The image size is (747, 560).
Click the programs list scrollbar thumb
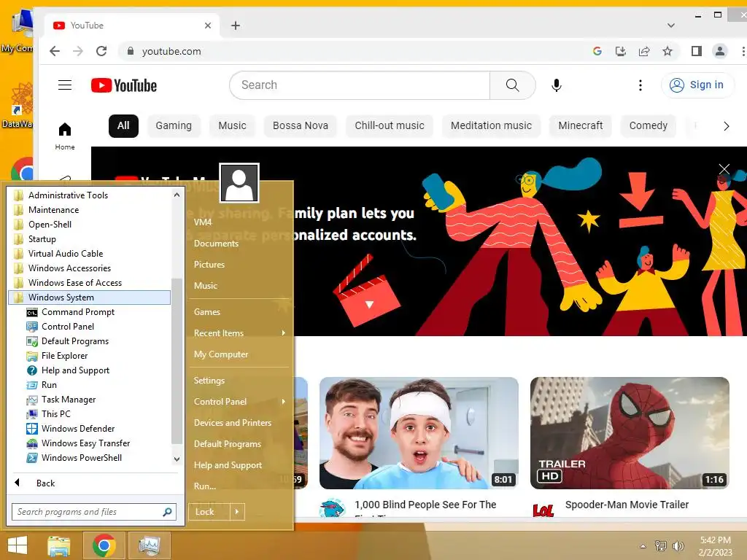tap(177, 360)
